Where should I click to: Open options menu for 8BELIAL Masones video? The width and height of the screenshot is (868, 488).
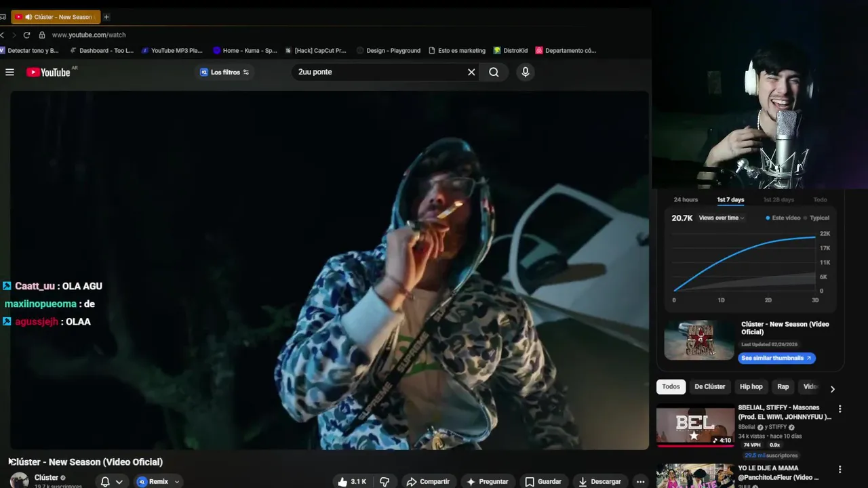point(840,409)
